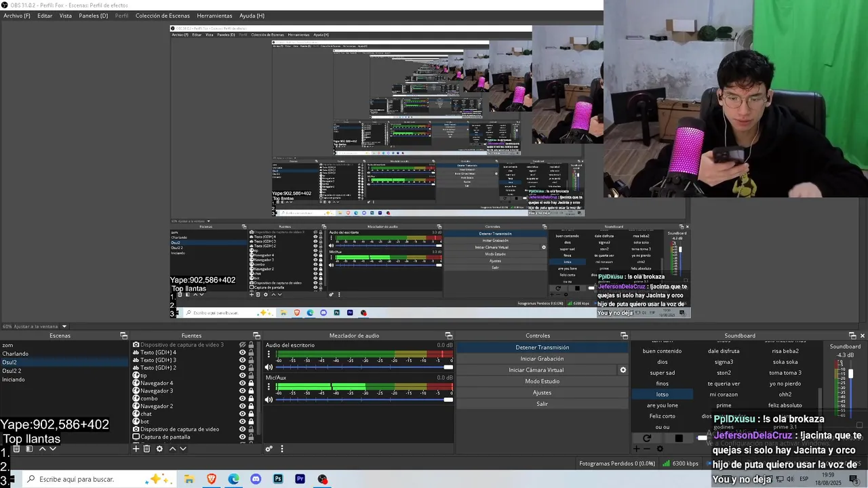
Task: Open audio mixer three-dot menu at bottom
Action: 282,449
